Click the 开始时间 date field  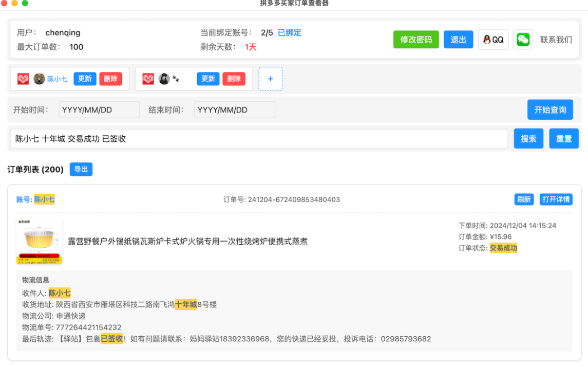pos(99,109)
